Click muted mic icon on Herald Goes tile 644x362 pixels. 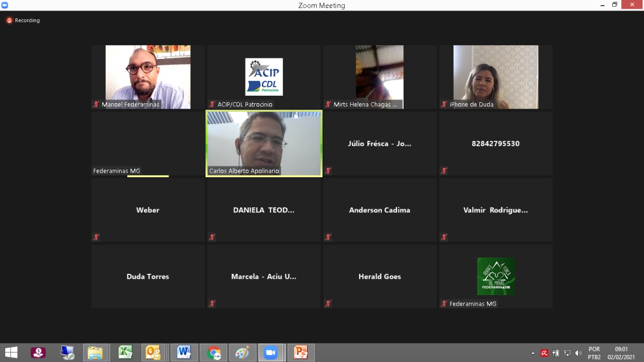[x=328, y=304]
